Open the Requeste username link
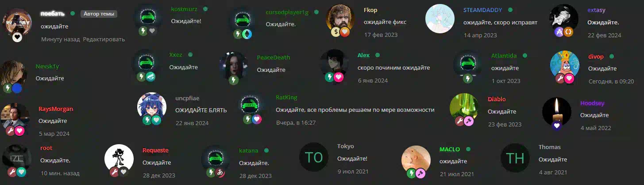644x185 pixels. (x=155, y=150)
